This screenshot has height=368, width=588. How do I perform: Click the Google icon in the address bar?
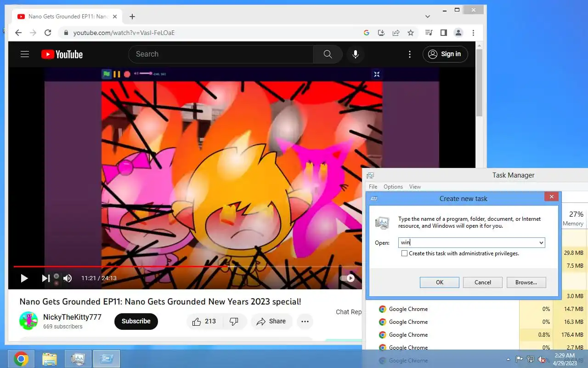pyautogui.click(x=366, y=33)
